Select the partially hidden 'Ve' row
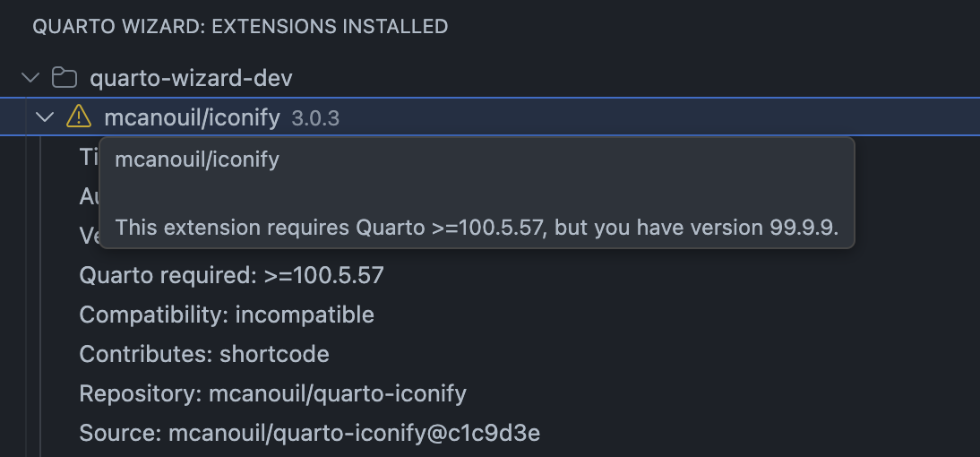Image resolution: width=980 pixels, height=457 pixels. pyautogui.click(x=89, y=235)
